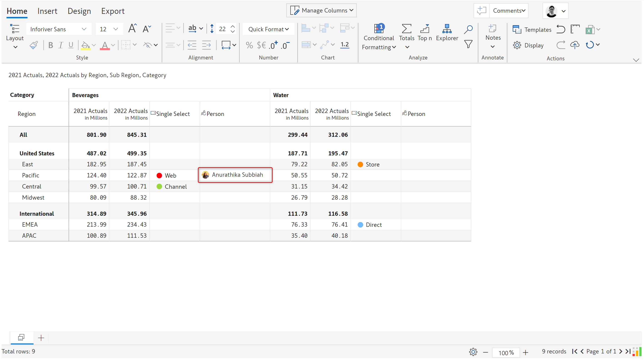
Task: Toggle underline formatting
Action: click(x=71, y=45)
